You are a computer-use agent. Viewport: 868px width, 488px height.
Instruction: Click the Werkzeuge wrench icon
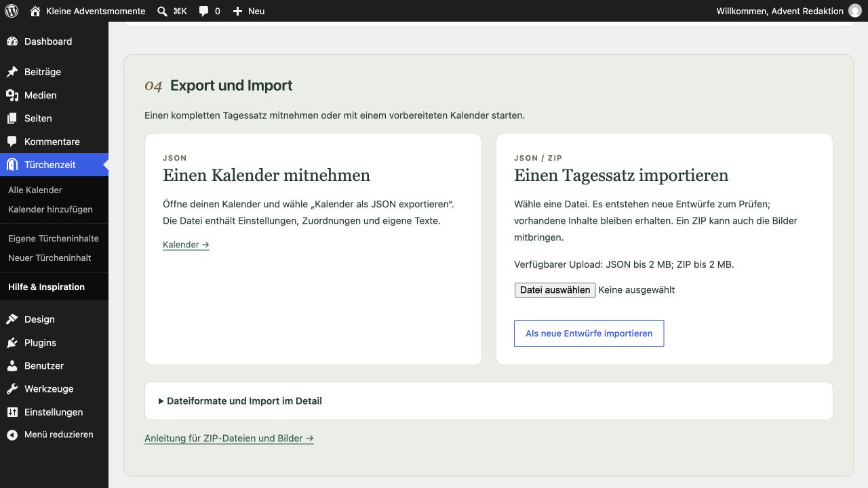(x=12, y=389)
